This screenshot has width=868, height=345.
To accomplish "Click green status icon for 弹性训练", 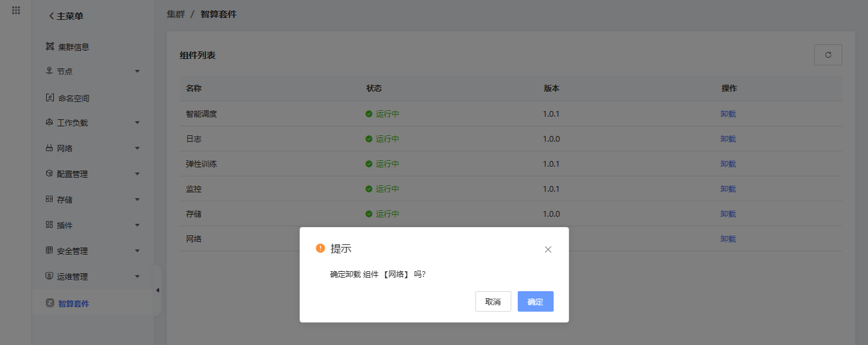I will click(x=369, y=164).
